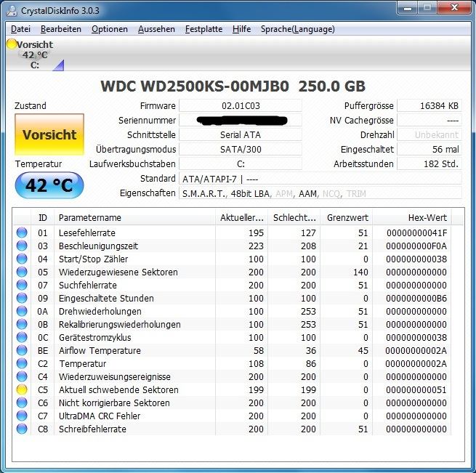Image resolution: width=476 pixels, height=473 pixels.
Task: Open the Datei menu
Action: point(20,29)
